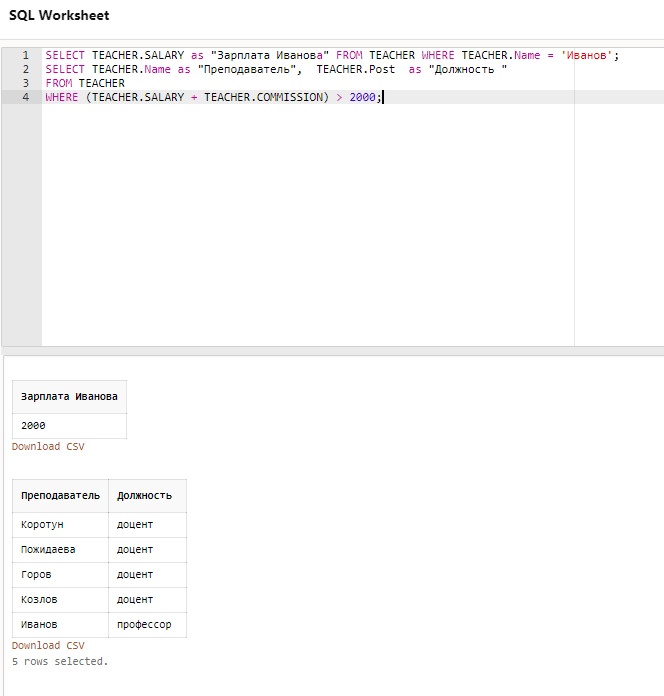Select the Коротун table cell
Viewport: 664px width, 696px height.
pos(60,525)
